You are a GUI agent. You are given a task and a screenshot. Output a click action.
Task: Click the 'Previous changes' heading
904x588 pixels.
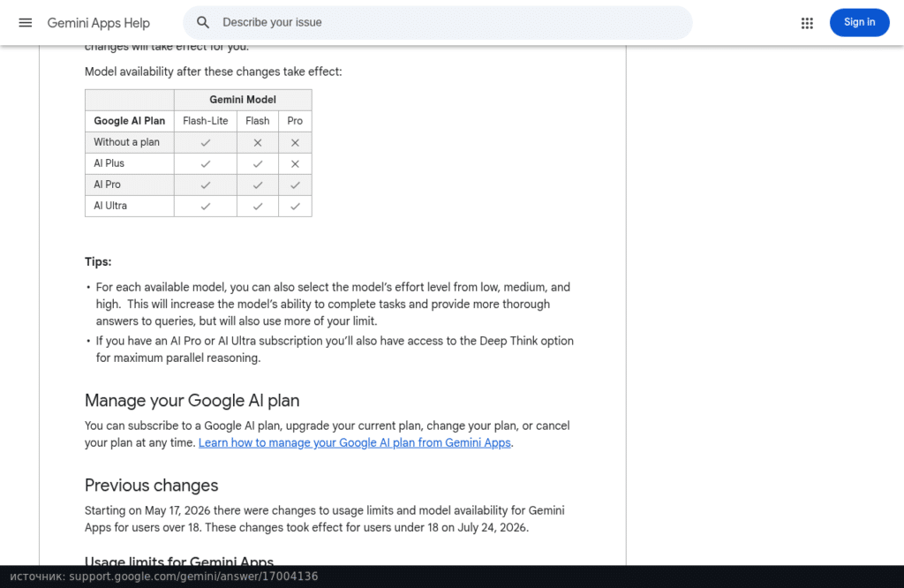[152, 486]
